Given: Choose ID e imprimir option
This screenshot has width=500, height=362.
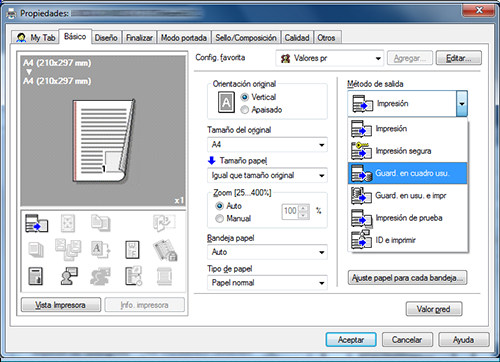Looking at the screenshot, I should [x=408, y=240].
